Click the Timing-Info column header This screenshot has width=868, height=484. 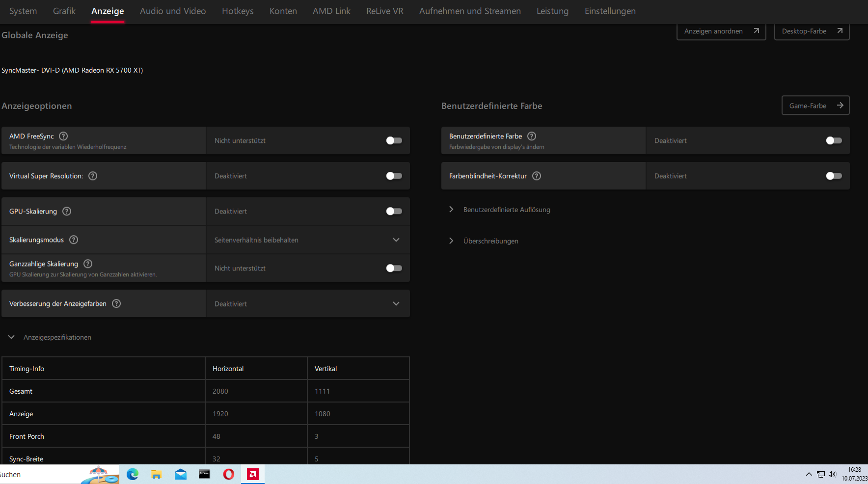tap(27, 369)
